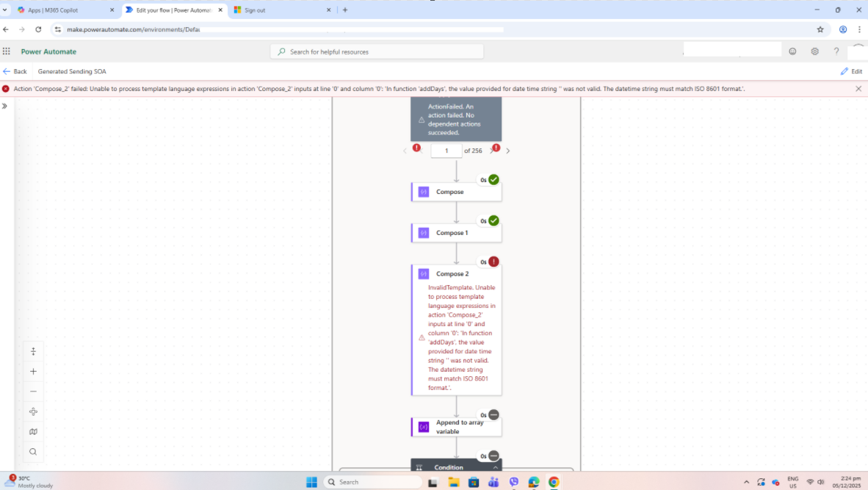
Task: Click the Append to array variable icon
Action: point(424,427)
